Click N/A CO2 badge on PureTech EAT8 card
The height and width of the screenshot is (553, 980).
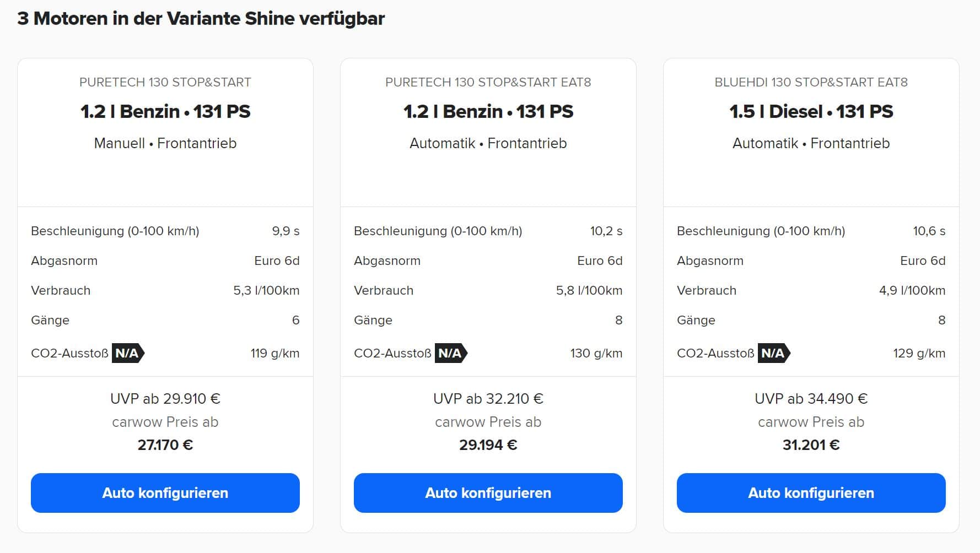451,353
